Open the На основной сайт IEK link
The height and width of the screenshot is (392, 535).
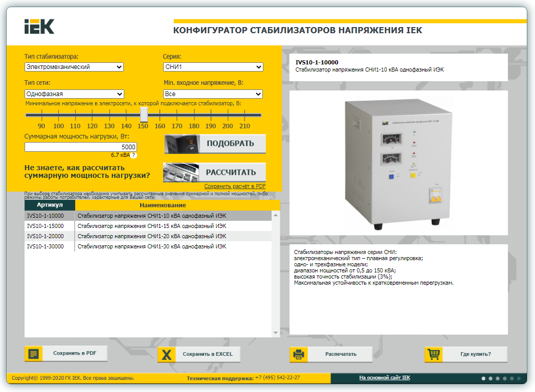(385, 378)
